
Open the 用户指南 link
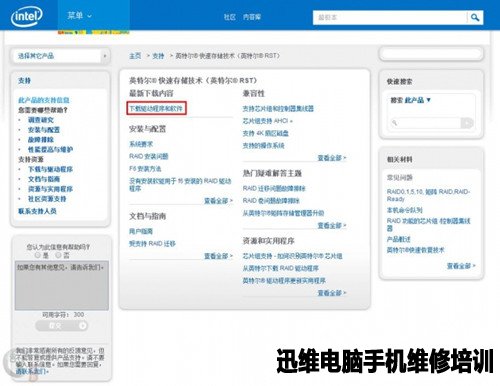click(141, 231)
